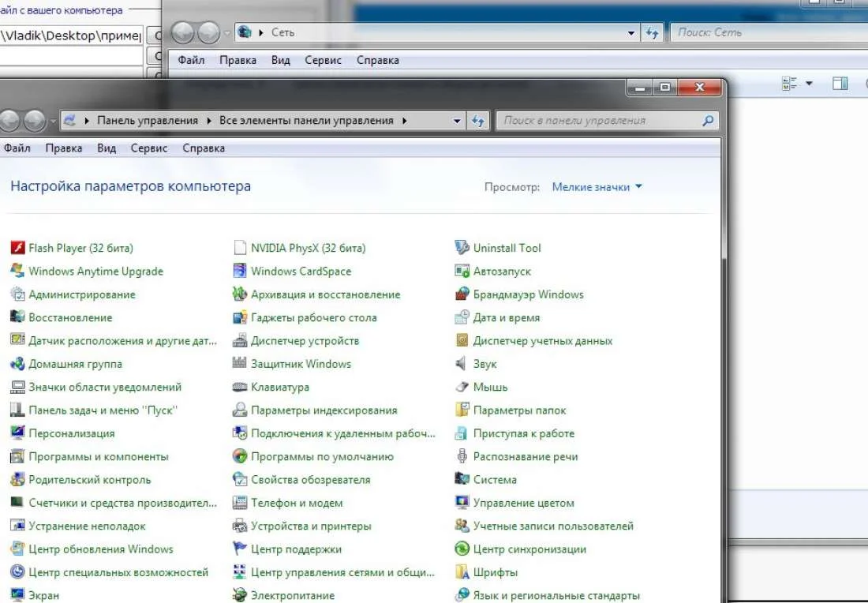The image size is (868, 603).
Task: Open the Файл menu in Control Panel
Action: click(x=17, y=148)
